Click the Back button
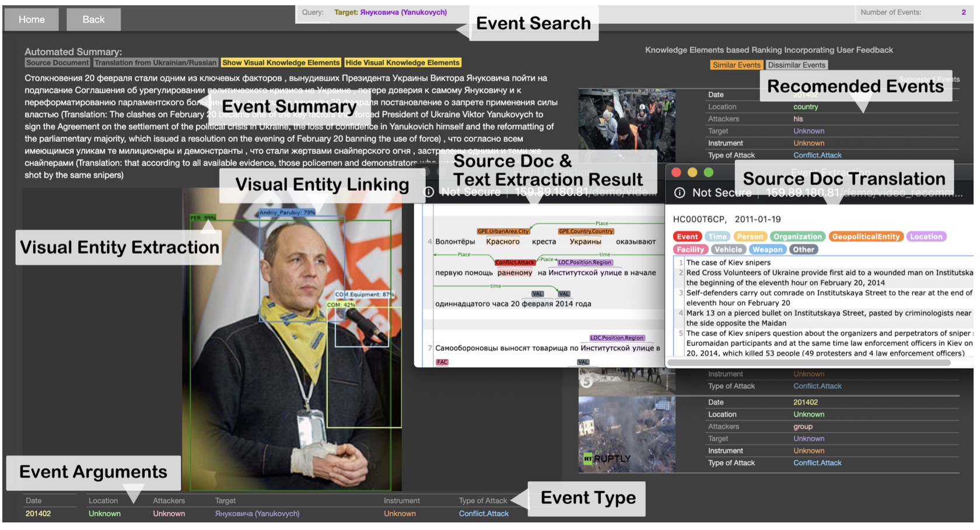This screenshot has height=530, width=980. 93,19
